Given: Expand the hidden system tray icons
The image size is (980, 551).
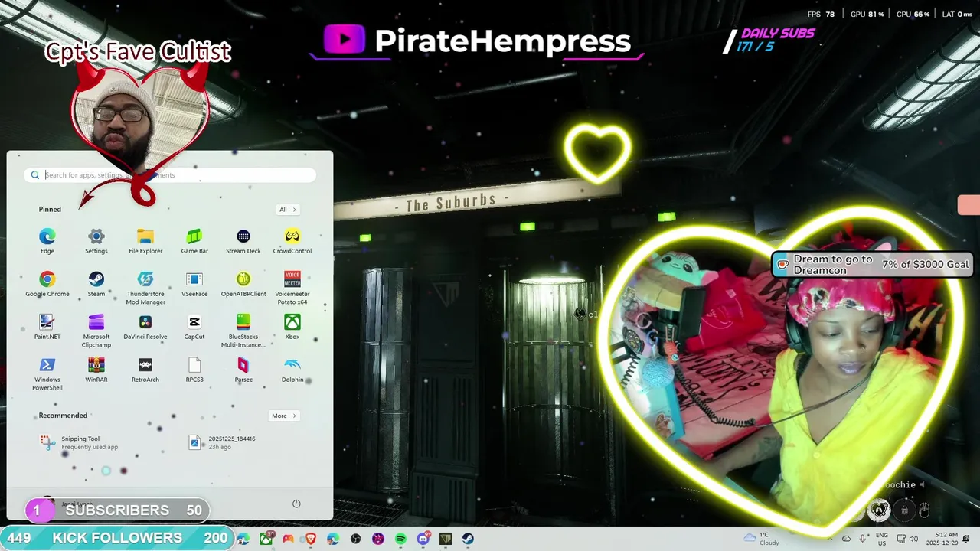Looking at the screenshot, I should coord(830,539).
